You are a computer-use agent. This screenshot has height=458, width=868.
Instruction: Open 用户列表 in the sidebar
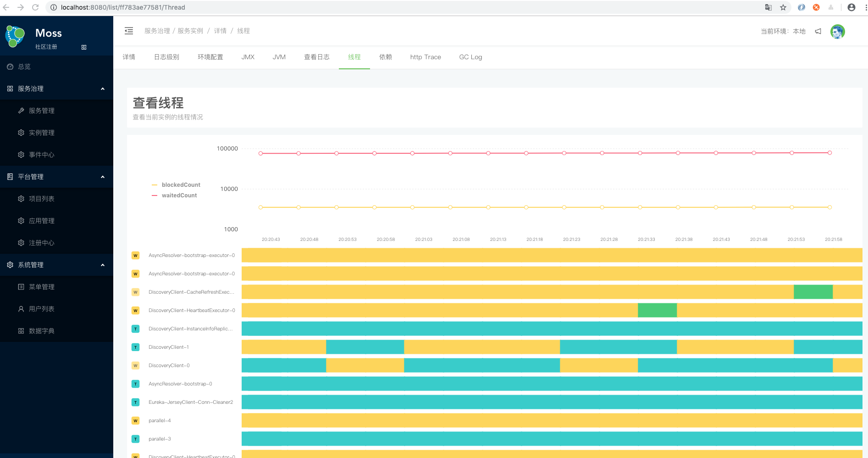tap(42, 309)
